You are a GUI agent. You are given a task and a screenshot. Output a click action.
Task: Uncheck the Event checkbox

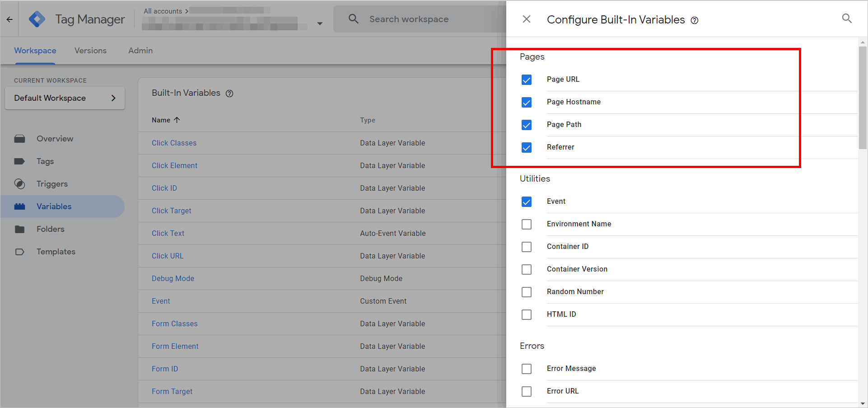(527, 202)
